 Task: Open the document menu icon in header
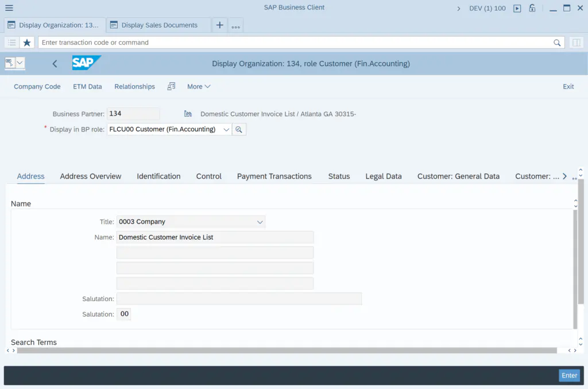click(x=9, y=63)
